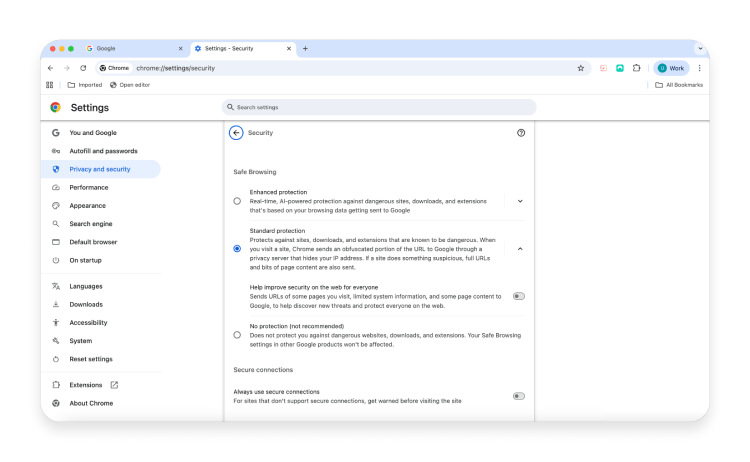Screen dimensions: 750x462
Task: Click the Security help question mark icon
Action: click(521, 133)
